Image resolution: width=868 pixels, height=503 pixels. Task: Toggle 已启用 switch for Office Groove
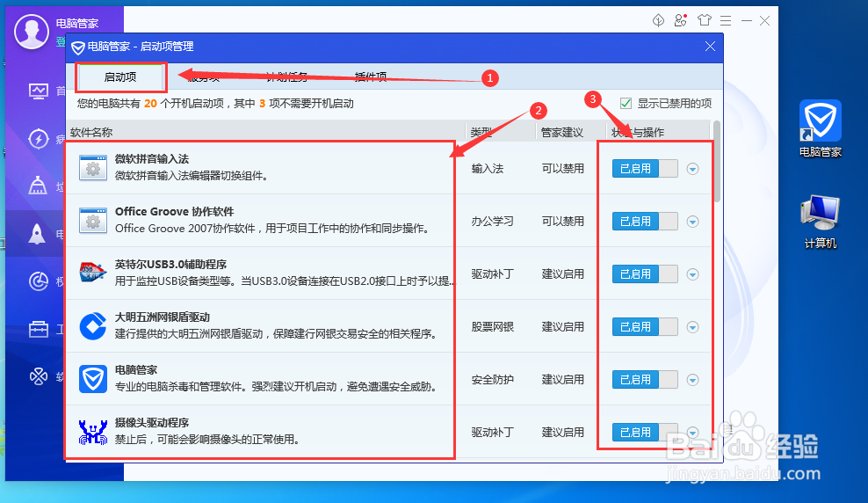click(645, 221)
